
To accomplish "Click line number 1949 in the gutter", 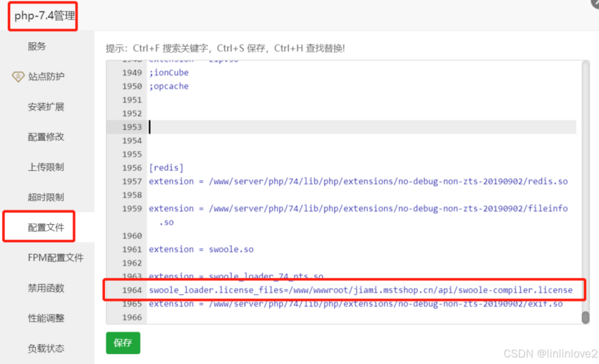I will [132, 73].
